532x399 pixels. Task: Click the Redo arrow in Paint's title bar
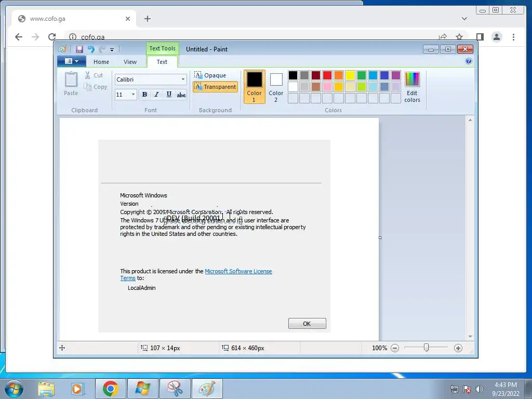pyautogui.click(x=102, y=49)
